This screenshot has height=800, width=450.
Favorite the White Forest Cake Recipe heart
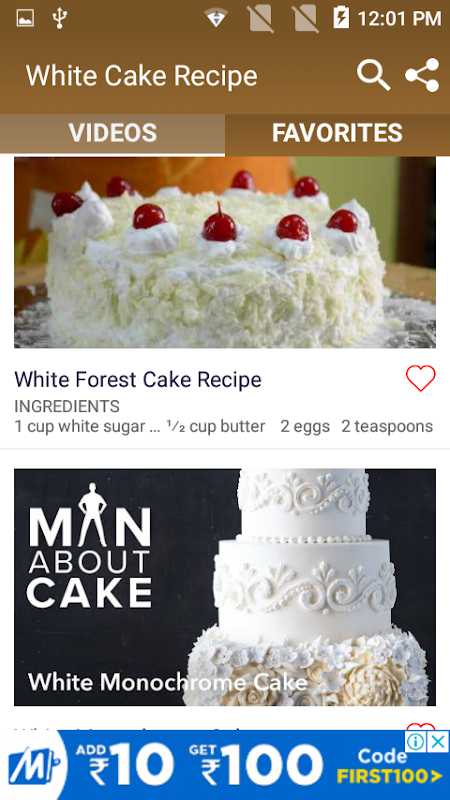click(x=420, y=379)
